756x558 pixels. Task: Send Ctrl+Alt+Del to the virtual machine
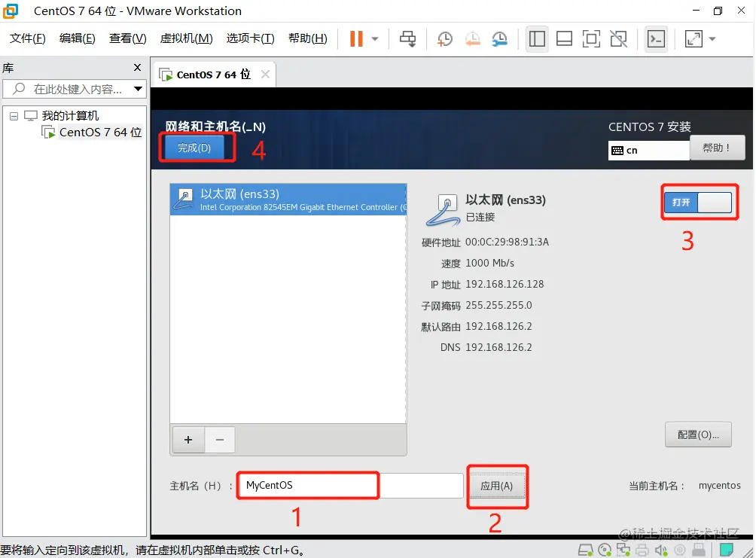click(407, 38)
